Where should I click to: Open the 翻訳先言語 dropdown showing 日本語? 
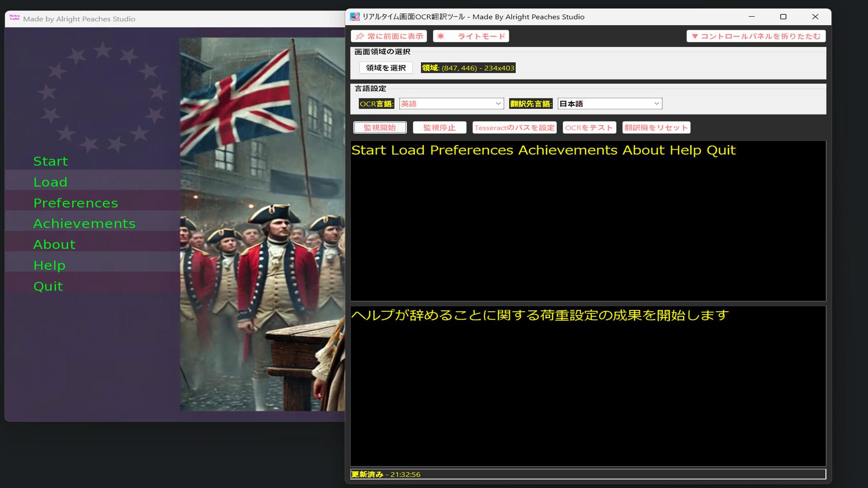pos(609,103)
